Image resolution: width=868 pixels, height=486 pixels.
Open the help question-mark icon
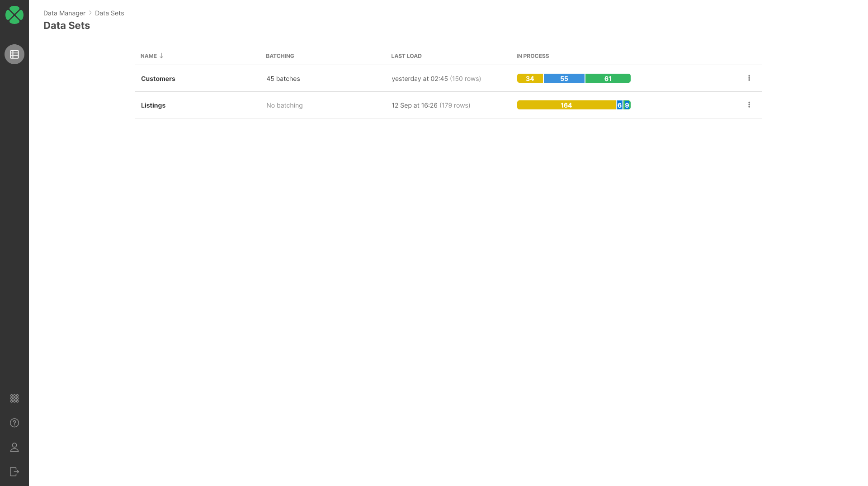tap(14, 423)
